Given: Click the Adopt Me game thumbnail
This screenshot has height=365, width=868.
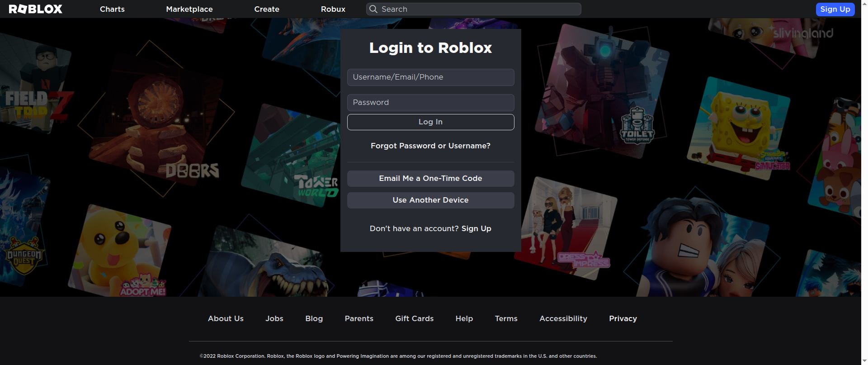Looking at the screenshot, I should coord(120,251).
